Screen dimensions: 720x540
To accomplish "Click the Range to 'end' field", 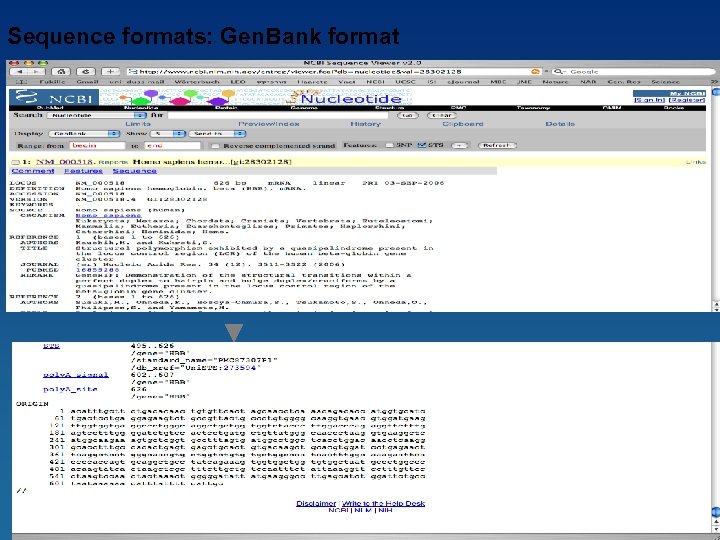I will point(172,146).
